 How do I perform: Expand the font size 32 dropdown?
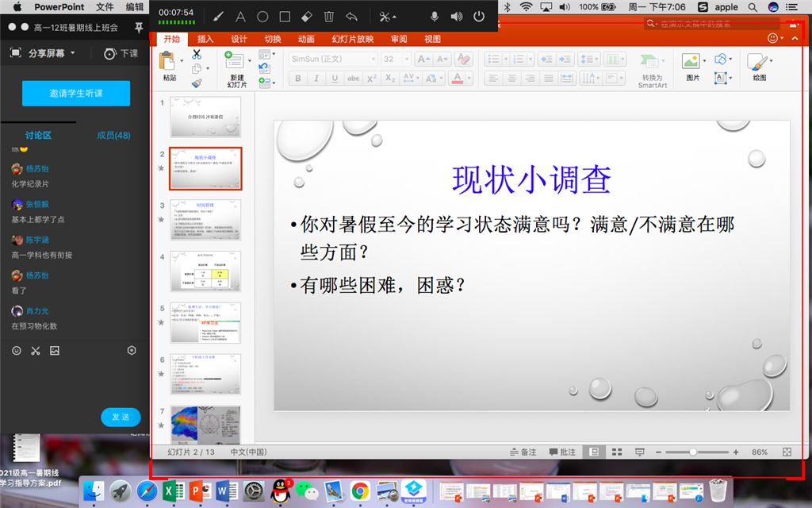(x=405, y=60)
